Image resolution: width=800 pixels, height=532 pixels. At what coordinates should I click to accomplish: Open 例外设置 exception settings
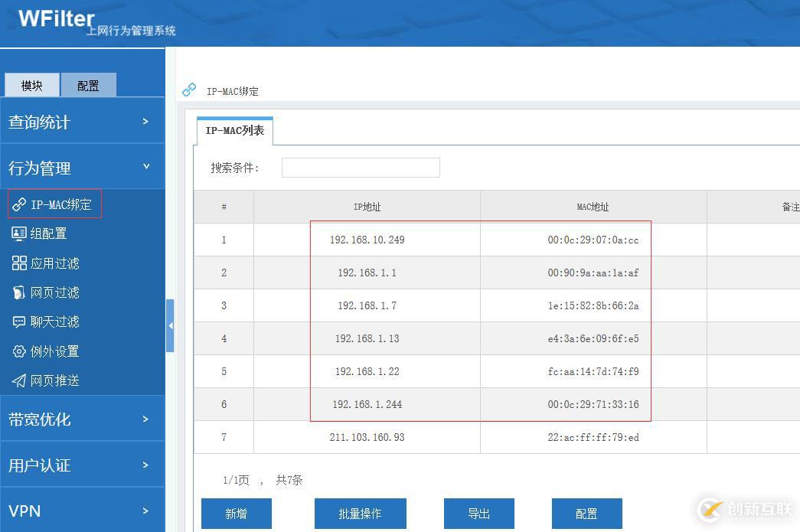tap(54, 351)
